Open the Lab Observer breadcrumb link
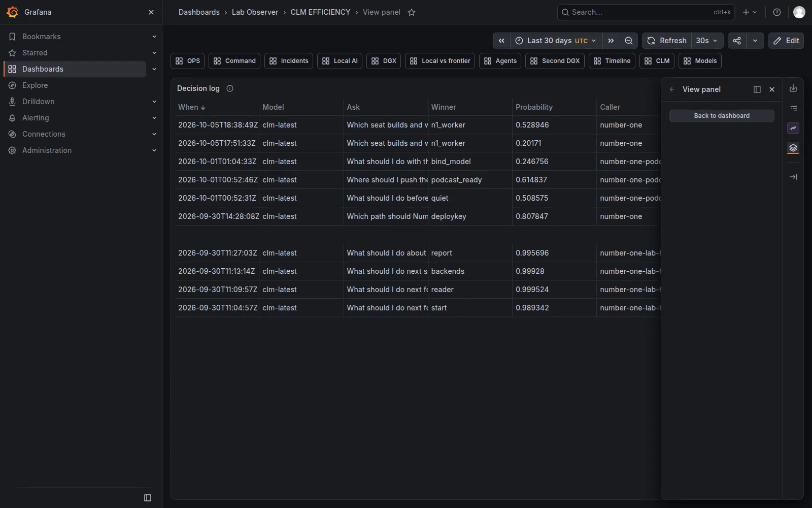This screenshot has width=812, height=508. coord(255,12)
